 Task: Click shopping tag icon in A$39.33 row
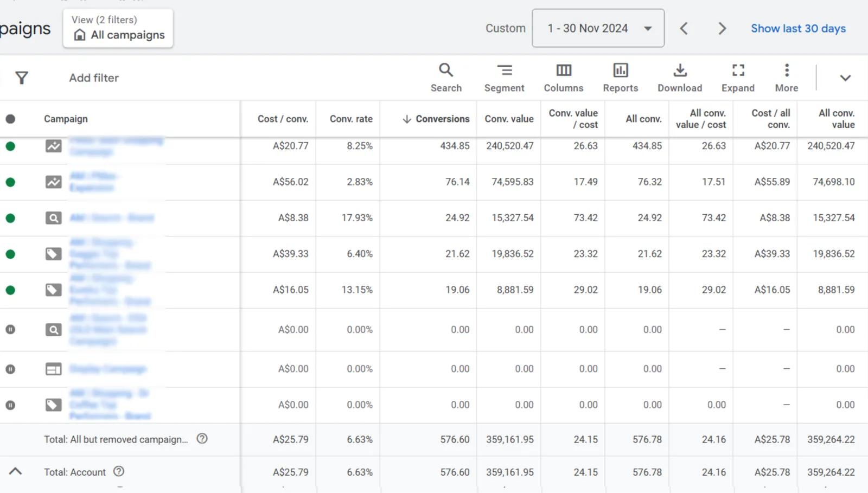coord(53,254)
